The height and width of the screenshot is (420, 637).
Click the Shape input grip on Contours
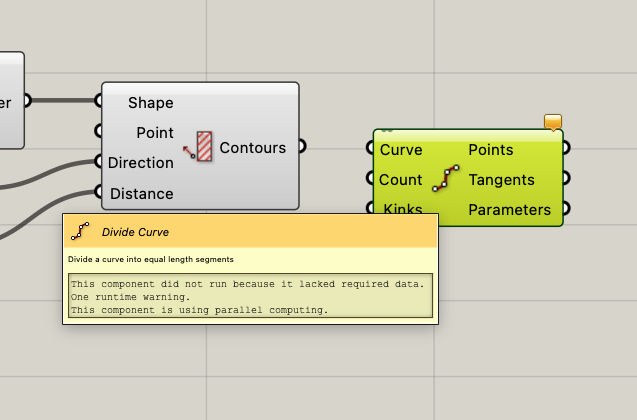(99, 100)
